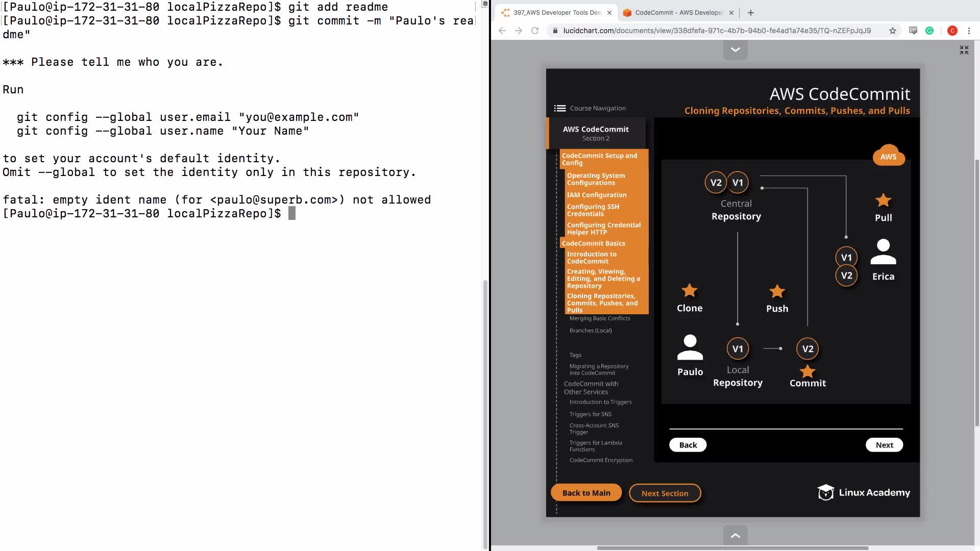Click the exit fullscreen icon in Lucidchart
The image size is (980, 551).
(964, 50)
